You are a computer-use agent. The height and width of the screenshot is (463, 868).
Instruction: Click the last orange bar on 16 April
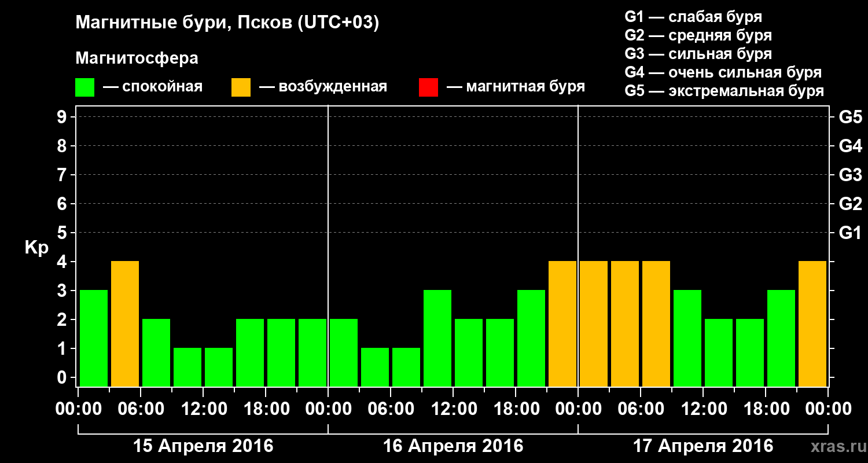(x=562, y=324)
